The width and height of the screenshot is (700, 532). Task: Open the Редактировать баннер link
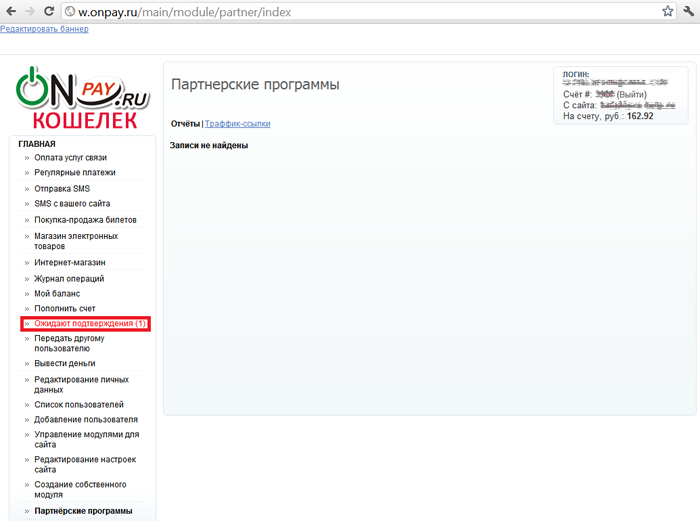tap(44, 29)
